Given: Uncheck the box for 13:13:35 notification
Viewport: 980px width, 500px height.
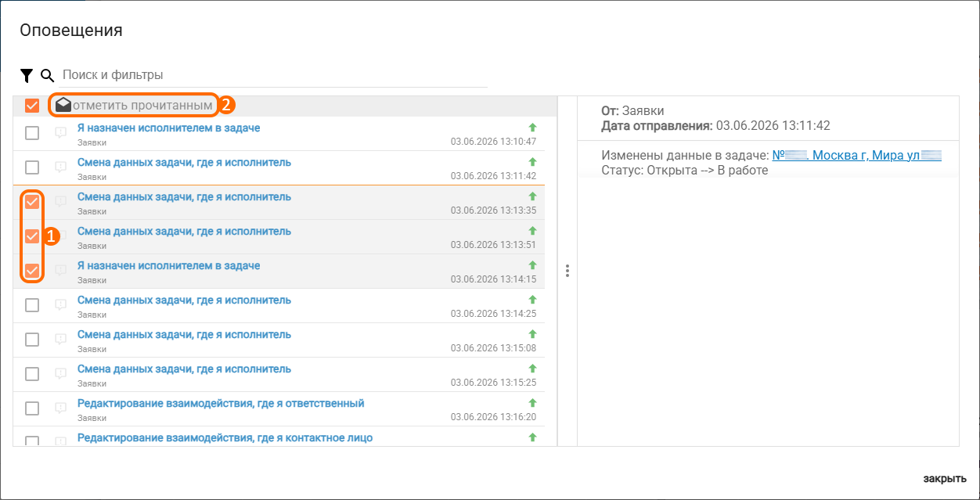Looking at the screenshot, I should 32,202.
